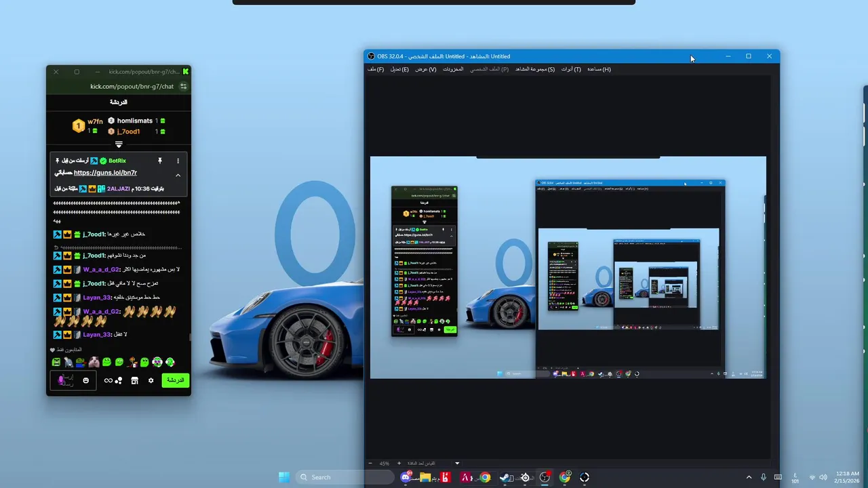The width and height of the screenshot is (868, 488).
Task: Click the microphone tray icon
Action: coord(764,478)
